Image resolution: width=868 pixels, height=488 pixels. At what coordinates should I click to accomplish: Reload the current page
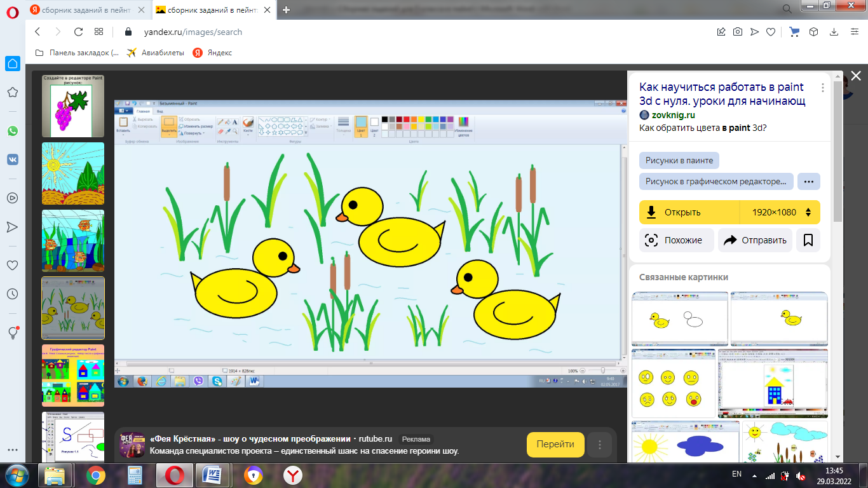point(78,32)
